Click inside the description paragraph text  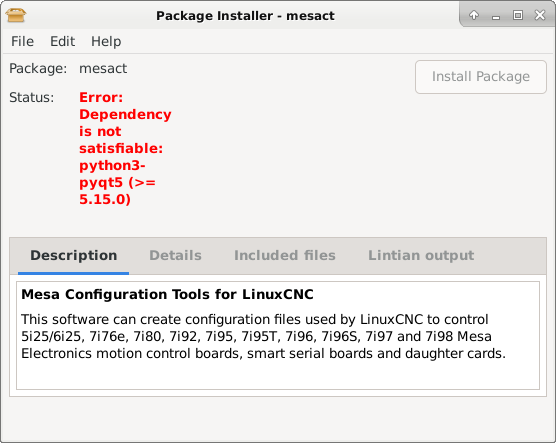click(x=263, y=336)
